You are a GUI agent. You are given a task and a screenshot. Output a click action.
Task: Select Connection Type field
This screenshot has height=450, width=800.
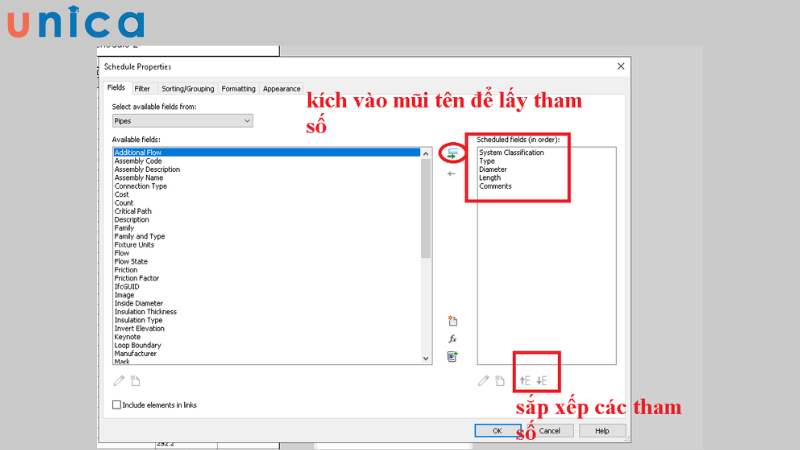tap(140, 186)
